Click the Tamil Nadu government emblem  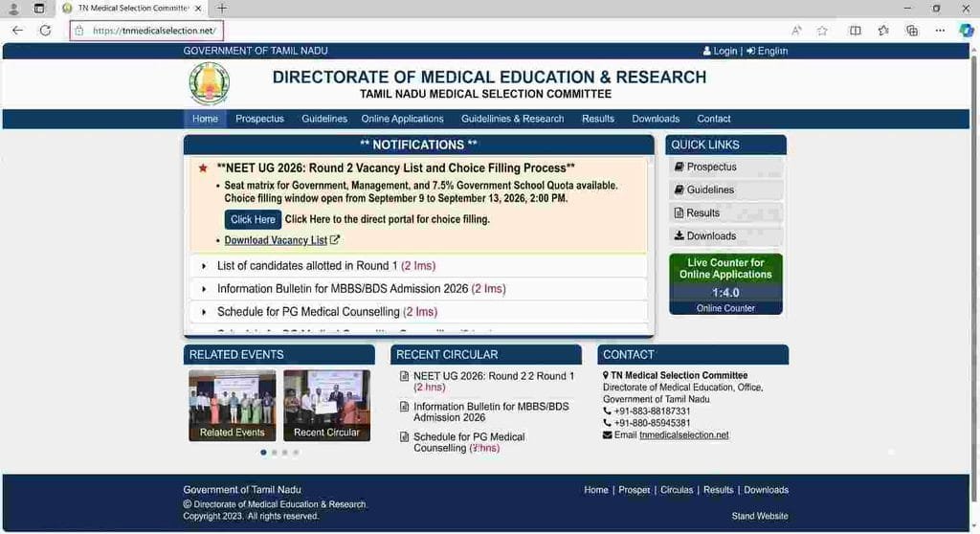pos(210,84)
